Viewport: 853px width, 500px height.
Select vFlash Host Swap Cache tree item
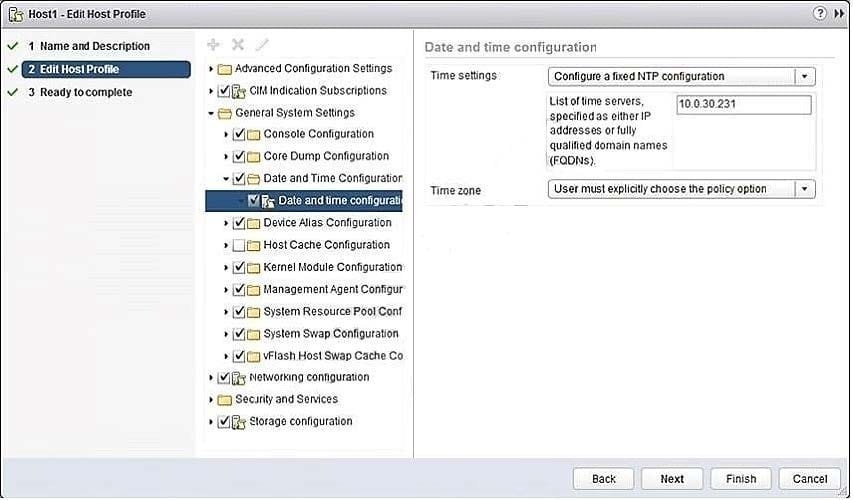pos(333,356)
